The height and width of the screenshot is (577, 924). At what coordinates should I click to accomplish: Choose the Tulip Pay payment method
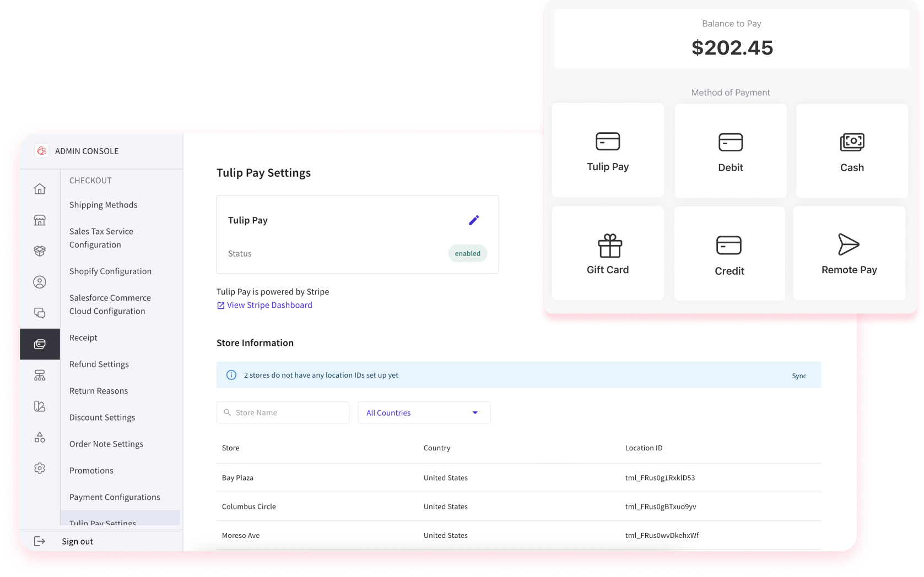(x=608, y=150)
